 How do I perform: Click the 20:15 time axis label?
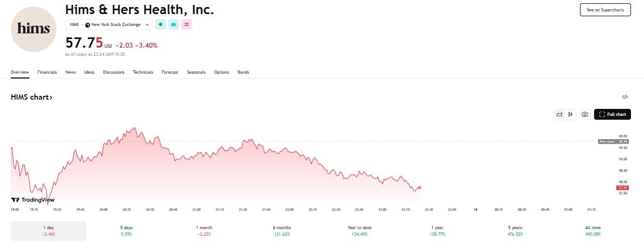coord(126,209)
